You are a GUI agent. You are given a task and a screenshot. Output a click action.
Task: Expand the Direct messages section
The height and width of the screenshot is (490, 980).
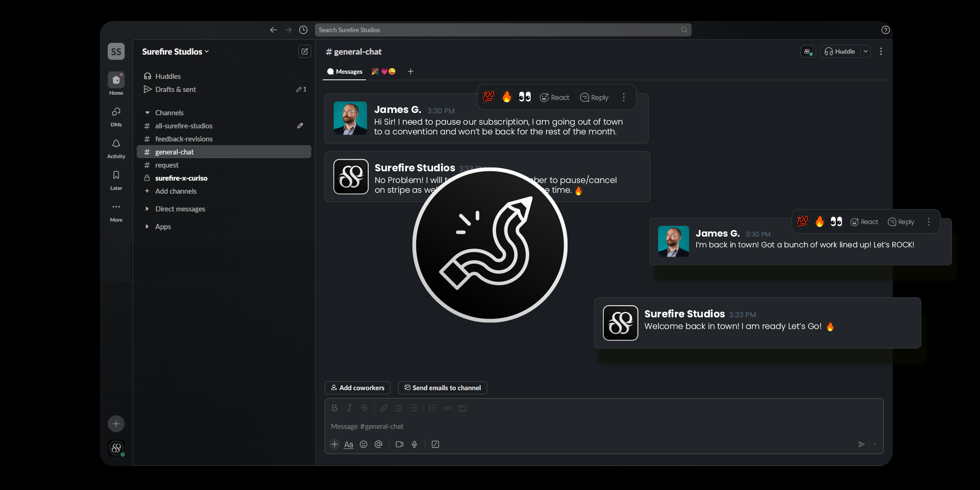pos(147,209)
